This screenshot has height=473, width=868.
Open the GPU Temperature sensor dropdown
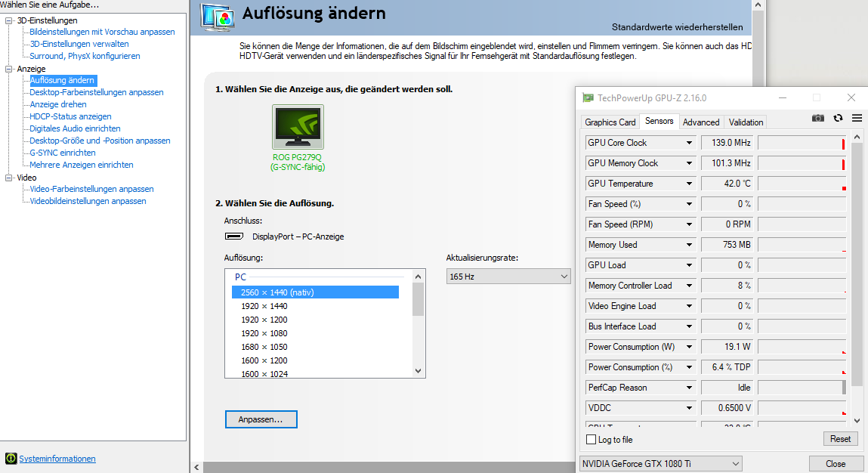coord(689,184)
